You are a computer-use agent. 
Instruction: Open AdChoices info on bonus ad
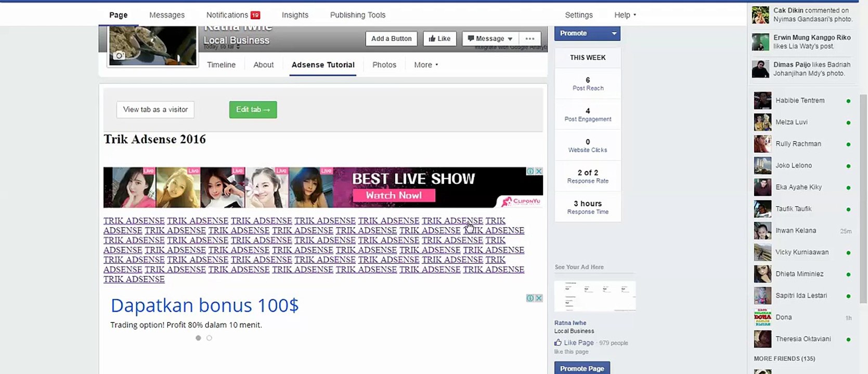pos(530,298)
